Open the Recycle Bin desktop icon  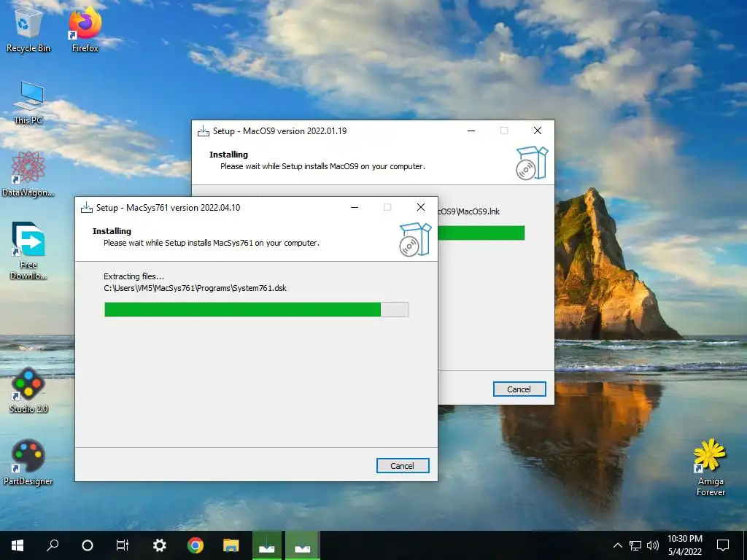(x=28, y=28)
